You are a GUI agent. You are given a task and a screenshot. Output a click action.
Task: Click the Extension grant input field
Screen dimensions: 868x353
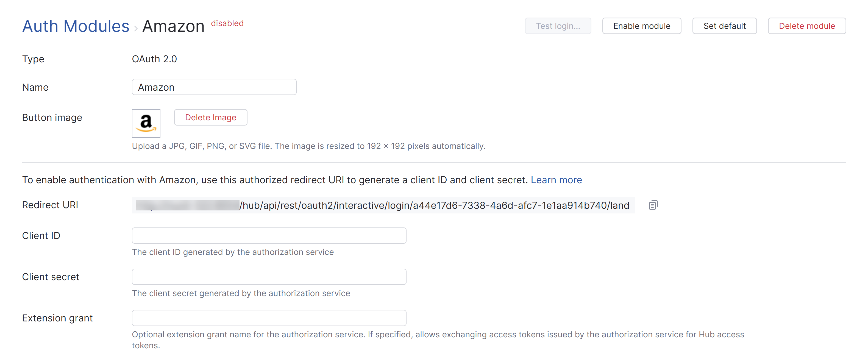click(x=269, y=318)
